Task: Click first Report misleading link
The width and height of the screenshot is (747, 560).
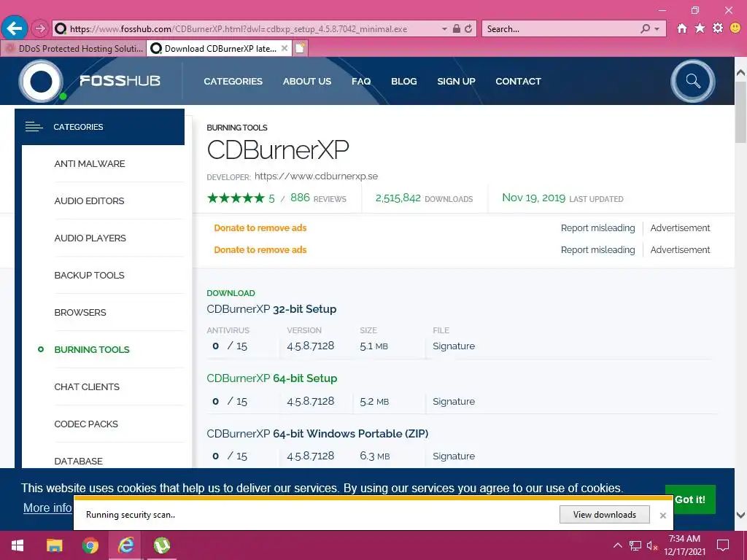Action: click(598, 228)
